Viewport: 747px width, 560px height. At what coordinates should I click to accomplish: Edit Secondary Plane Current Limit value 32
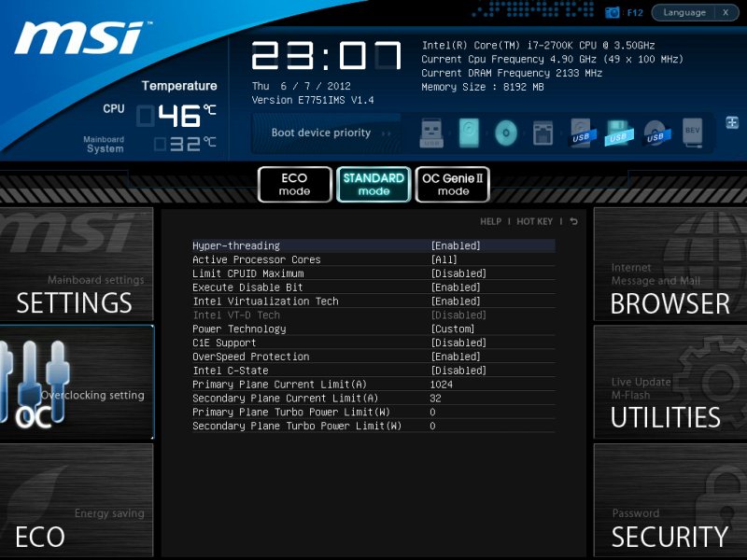click(x=435, y=399)
